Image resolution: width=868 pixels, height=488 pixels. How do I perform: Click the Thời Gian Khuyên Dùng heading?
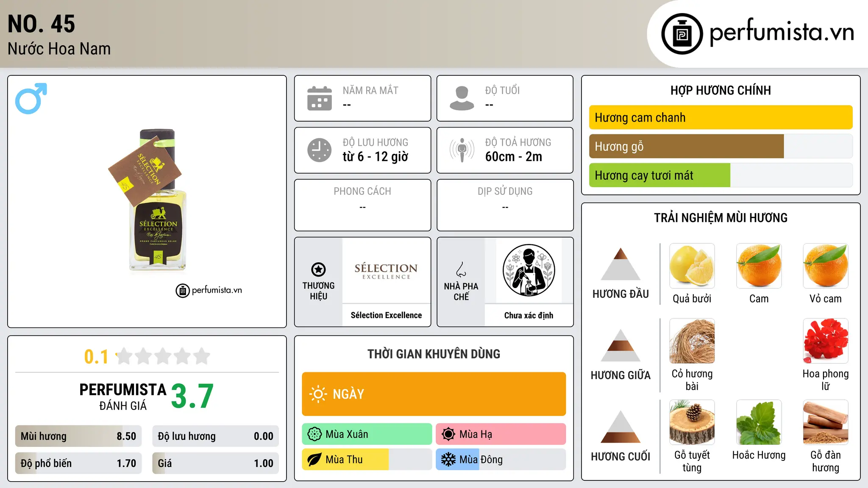click(434, 354)
